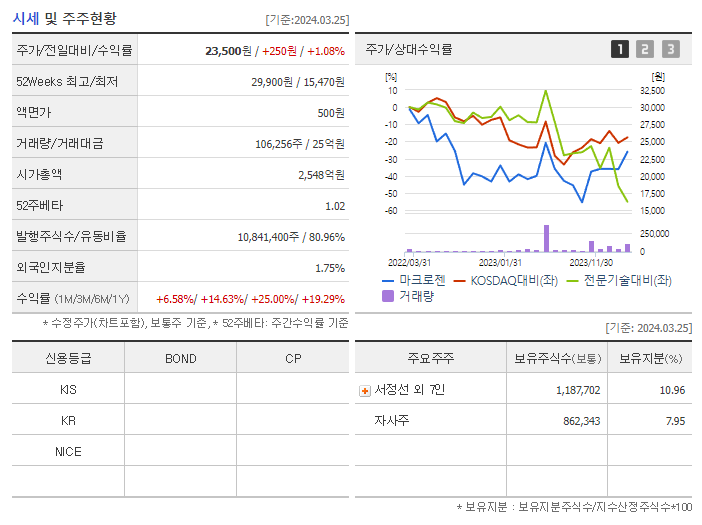702x525 pixels.
Task: Click the 52-week high/low value 29,900원 / 15,470원
Action: [x=298, y=82]
